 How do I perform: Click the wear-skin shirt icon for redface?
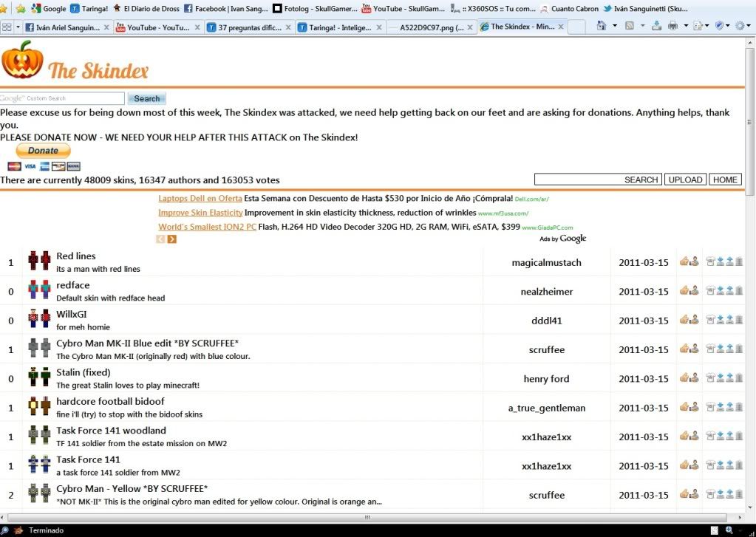click(x=710, y=290)
